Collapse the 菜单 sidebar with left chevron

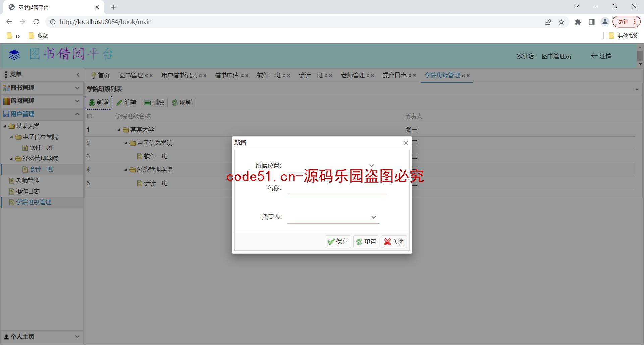(x=78, y=75)
